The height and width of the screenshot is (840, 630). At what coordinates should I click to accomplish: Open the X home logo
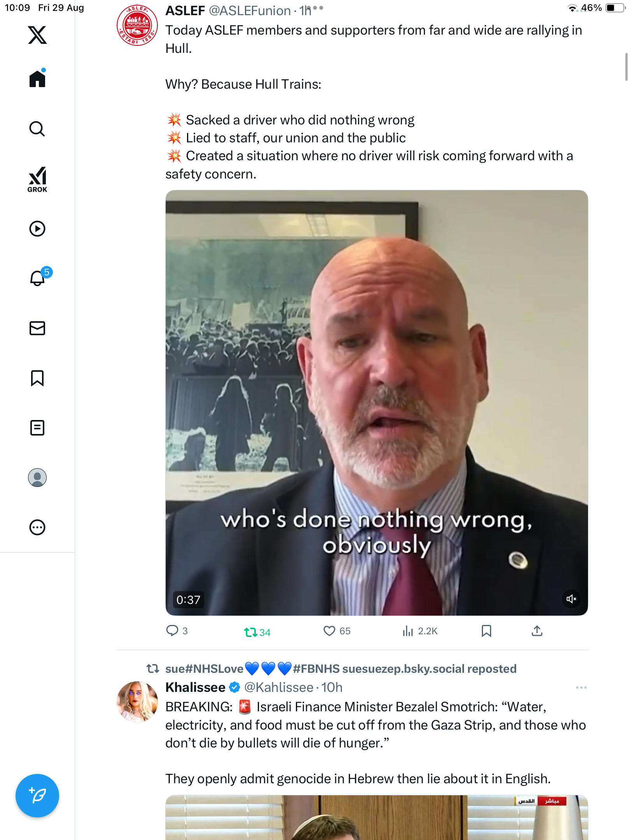click(x=37, y=35)
